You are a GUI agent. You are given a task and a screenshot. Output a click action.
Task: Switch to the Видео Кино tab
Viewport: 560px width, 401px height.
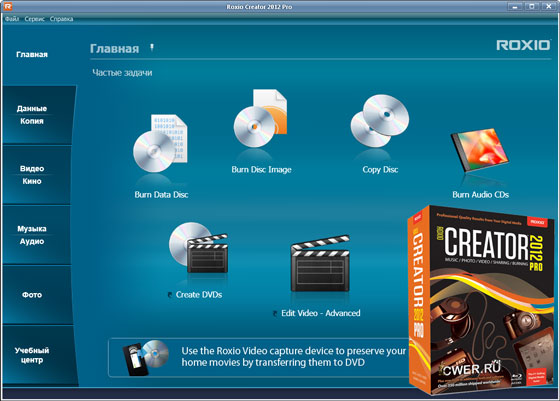coord(37,175)
